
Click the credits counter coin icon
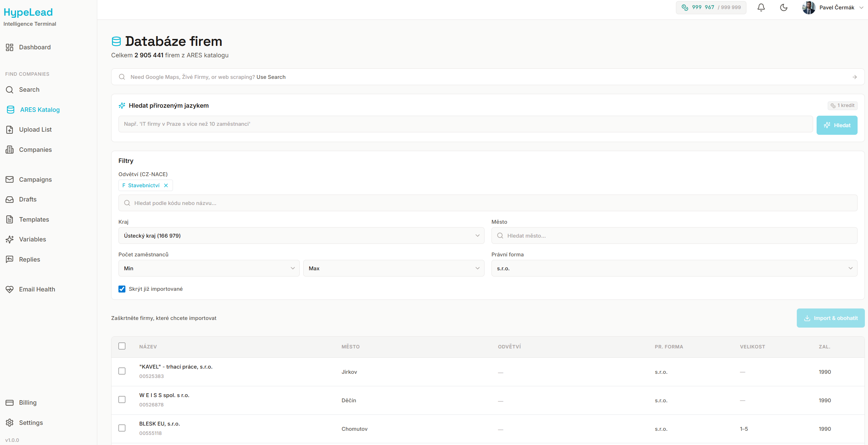(x=685, y=7)
